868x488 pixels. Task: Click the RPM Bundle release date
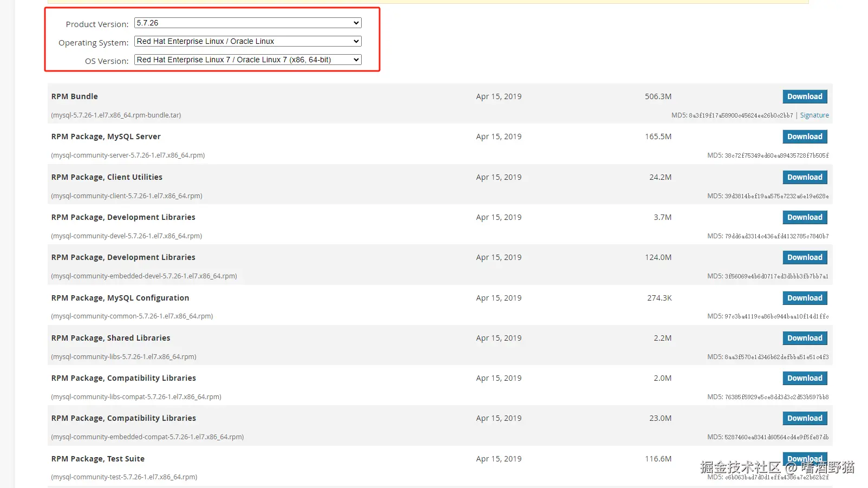click(x=499, y=96)
